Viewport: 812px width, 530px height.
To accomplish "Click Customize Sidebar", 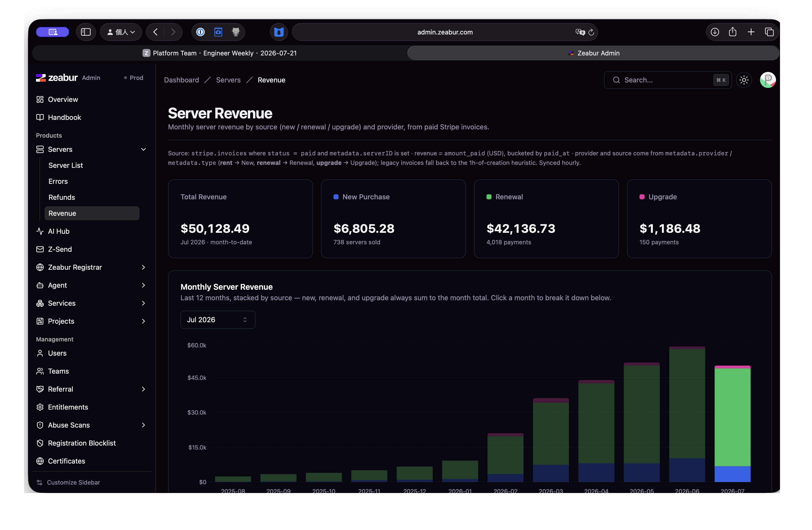I will (68, 482).
